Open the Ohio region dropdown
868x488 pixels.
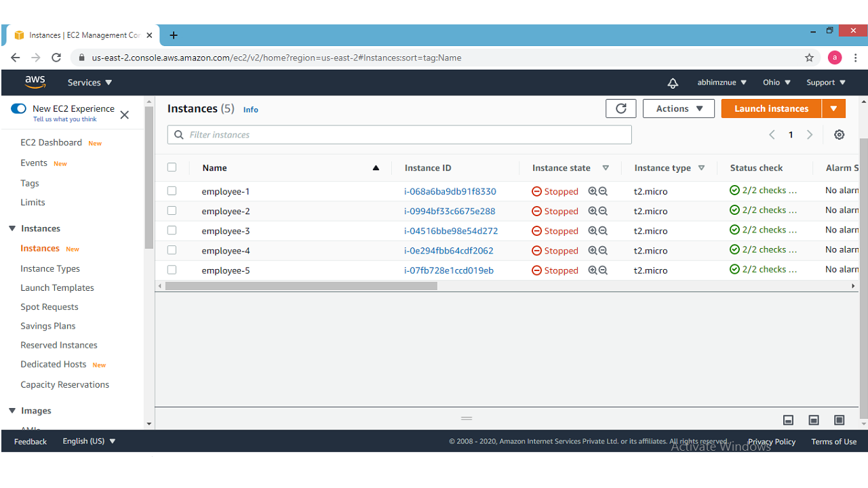776,83
